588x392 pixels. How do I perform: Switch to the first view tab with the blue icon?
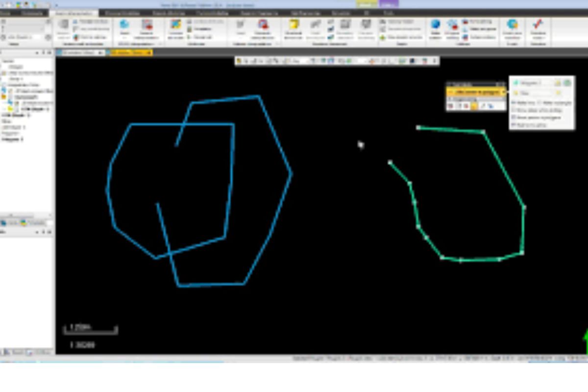[x=80, y=52]
